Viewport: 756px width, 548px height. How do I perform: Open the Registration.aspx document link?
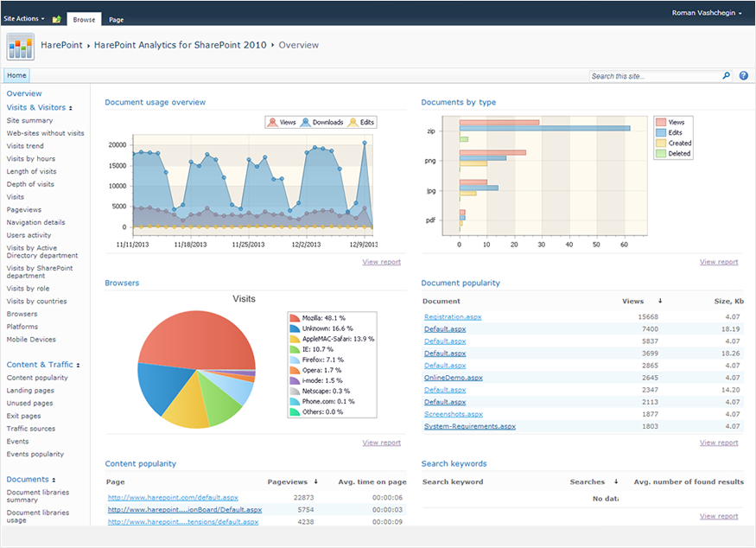click(453, 317)
